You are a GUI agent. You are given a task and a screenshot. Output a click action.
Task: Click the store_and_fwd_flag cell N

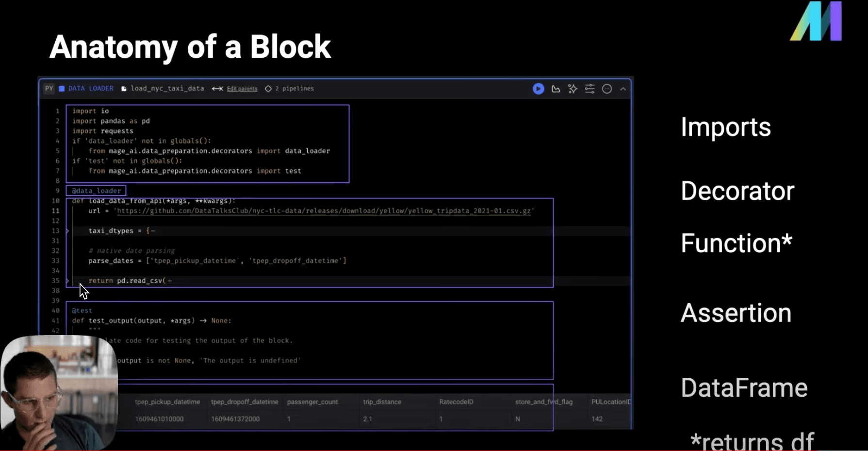[x=518, y=419]
